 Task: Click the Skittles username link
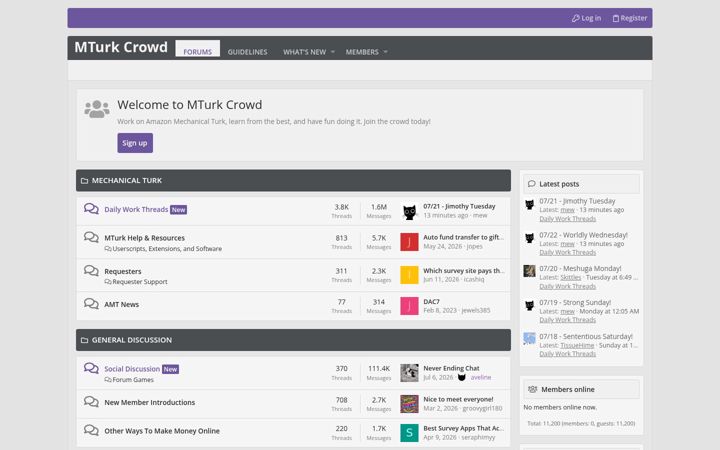[570, 277]
